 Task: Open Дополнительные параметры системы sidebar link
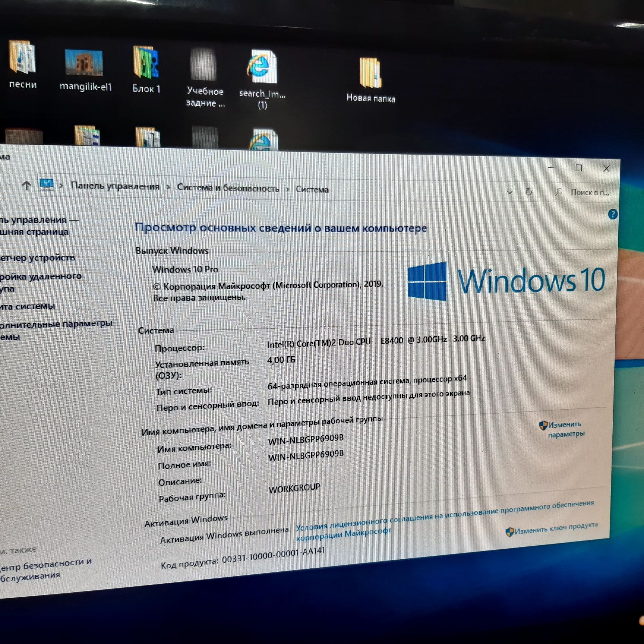56,330
